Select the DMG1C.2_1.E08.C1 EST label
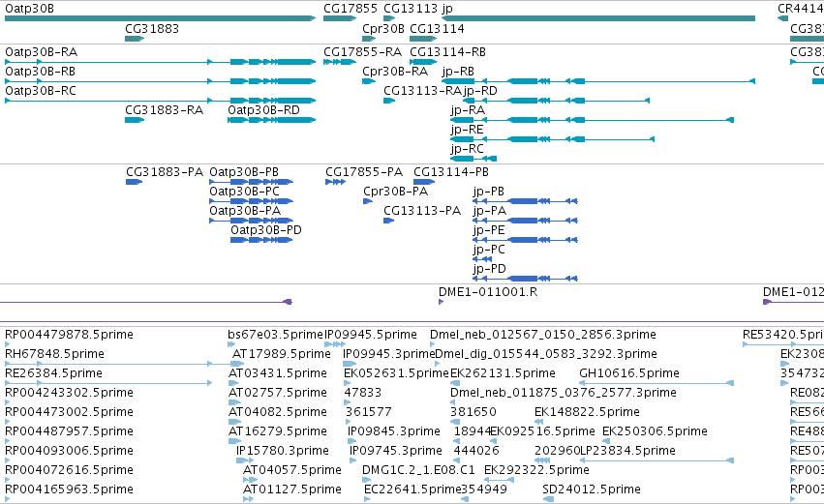The width and height of the screenshot is (824, 504). coord(418,470)
